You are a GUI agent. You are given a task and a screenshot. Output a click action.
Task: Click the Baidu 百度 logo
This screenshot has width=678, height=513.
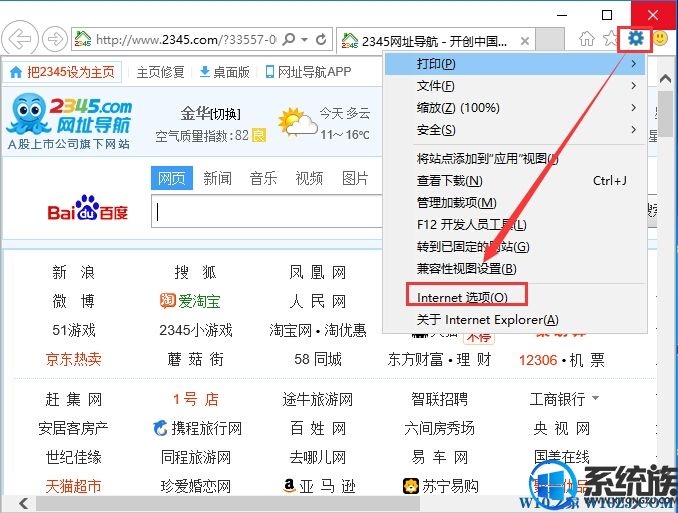point(88,208)
